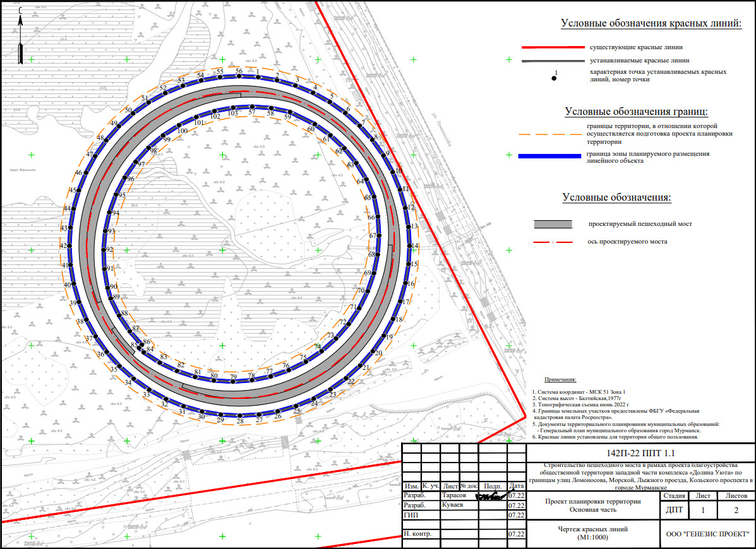Select the red dash-dot bridge axis legend sample
This screenshot has width=756, height=549.
(553, 242)
